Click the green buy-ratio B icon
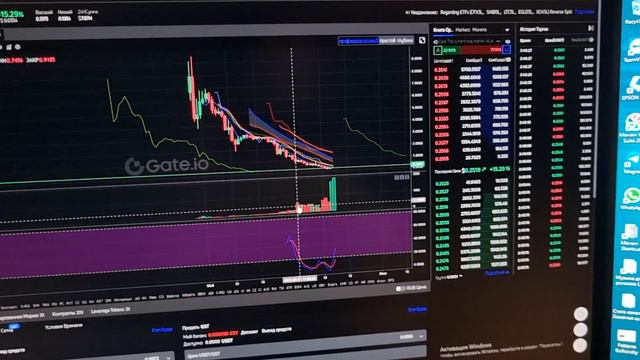The height and width of the screenshot is (360, 640). pyautogui.click(x=438, y=50)
